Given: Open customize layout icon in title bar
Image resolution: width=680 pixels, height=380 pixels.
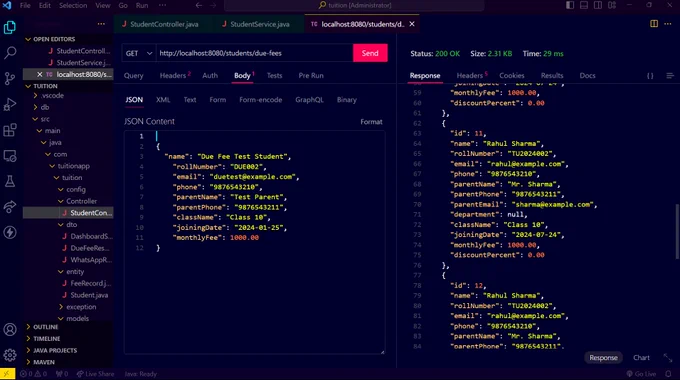Looking at the screenshot, I should 612,5.
